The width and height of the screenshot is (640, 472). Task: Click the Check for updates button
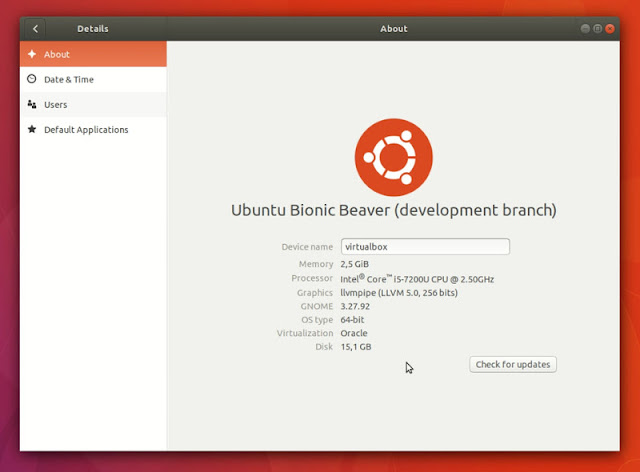[x=513, y=364]
